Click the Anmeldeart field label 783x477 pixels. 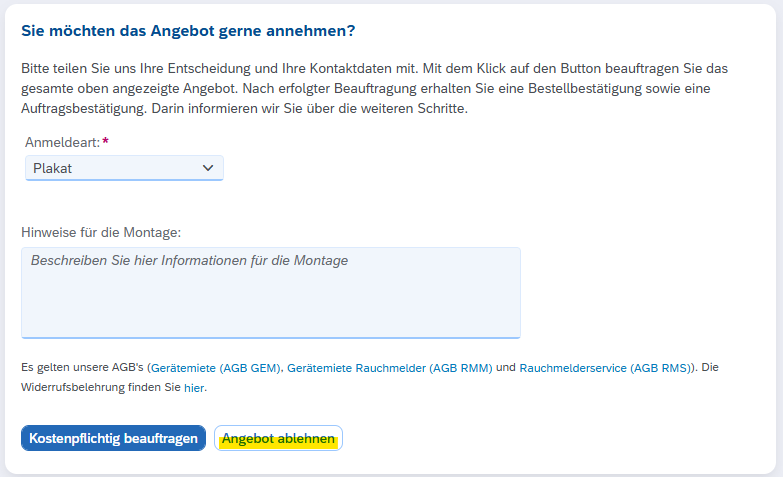[x=60, y=143]
